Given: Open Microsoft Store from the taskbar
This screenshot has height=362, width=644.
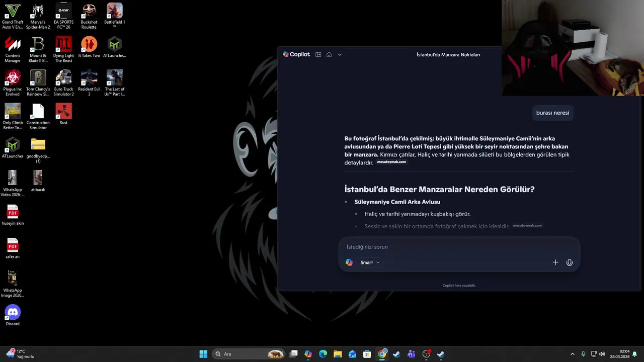Looking at the screenshot, I should tap(367, 354).
